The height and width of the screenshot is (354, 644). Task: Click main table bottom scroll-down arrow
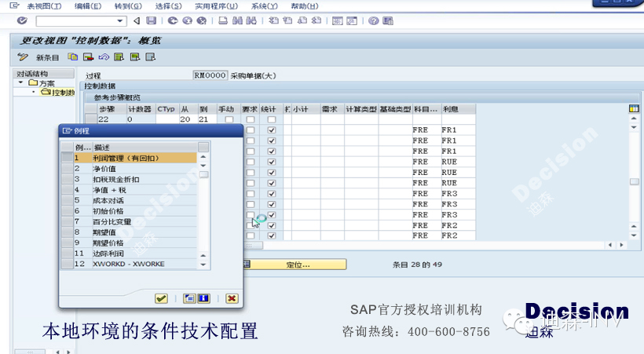(x=634, y=235)
